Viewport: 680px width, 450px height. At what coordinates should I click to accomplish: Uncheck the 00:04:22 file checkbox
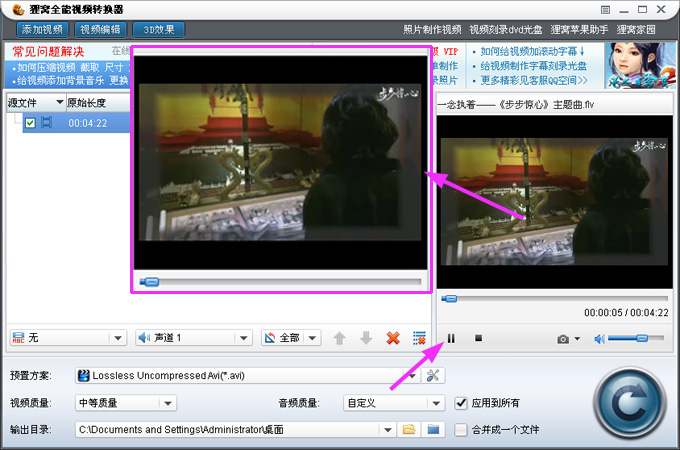click(30, 123)
